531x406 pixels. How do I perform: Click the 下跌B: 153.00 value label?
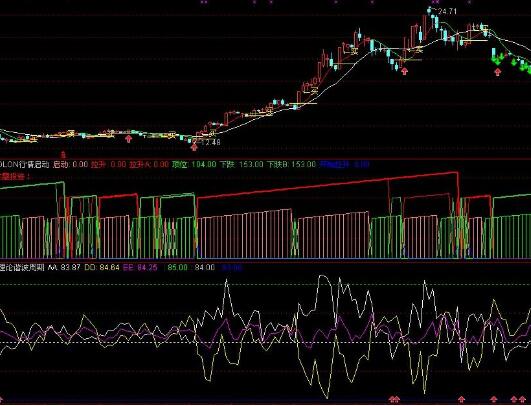point(291,165)
